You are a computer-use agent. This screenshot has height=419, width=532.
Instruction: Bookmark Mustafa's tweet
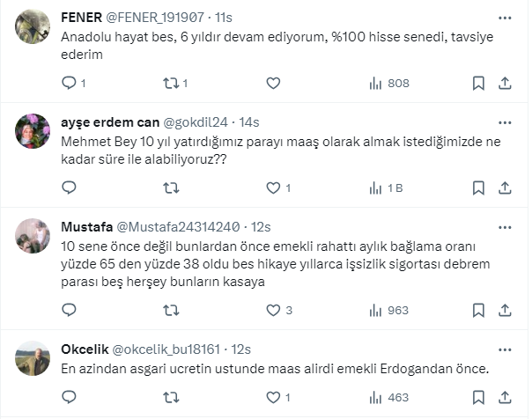(x=478, y=310)
